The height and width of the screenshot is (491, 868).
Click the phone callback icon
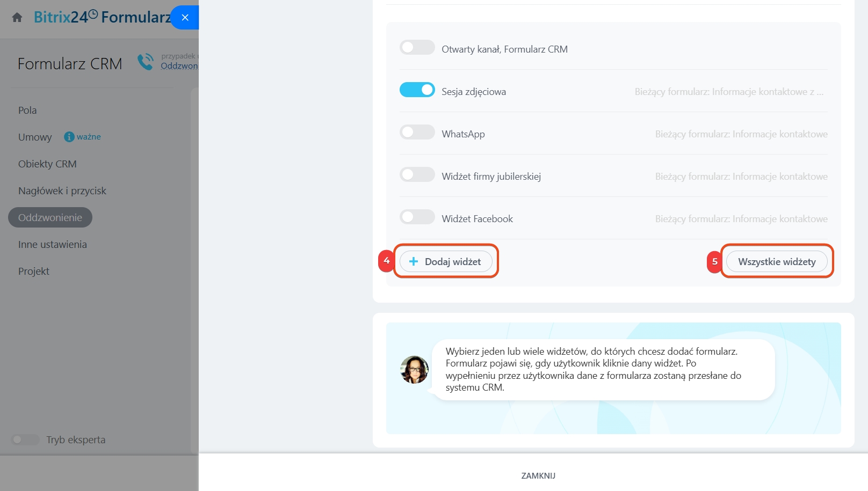(x=145, y=62)
